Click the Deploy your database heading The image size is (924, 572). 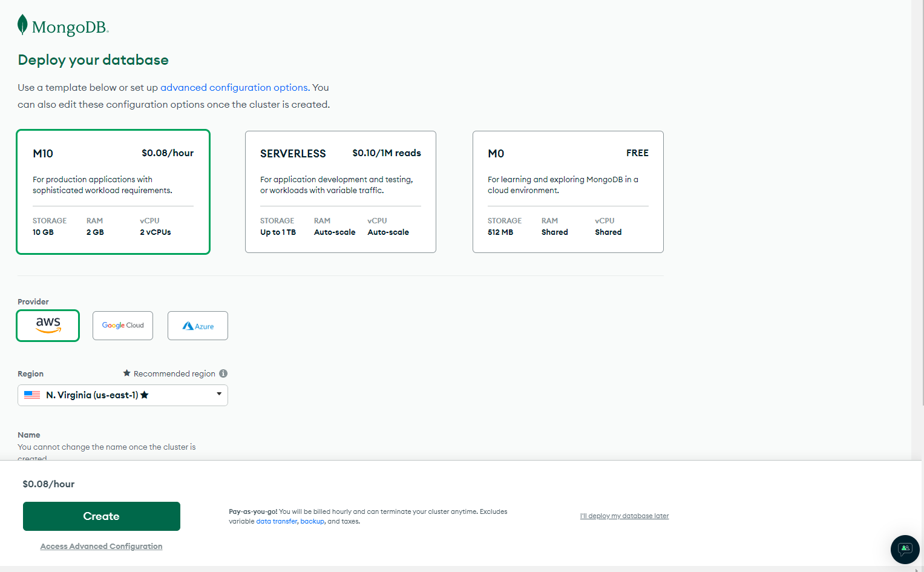93,60
